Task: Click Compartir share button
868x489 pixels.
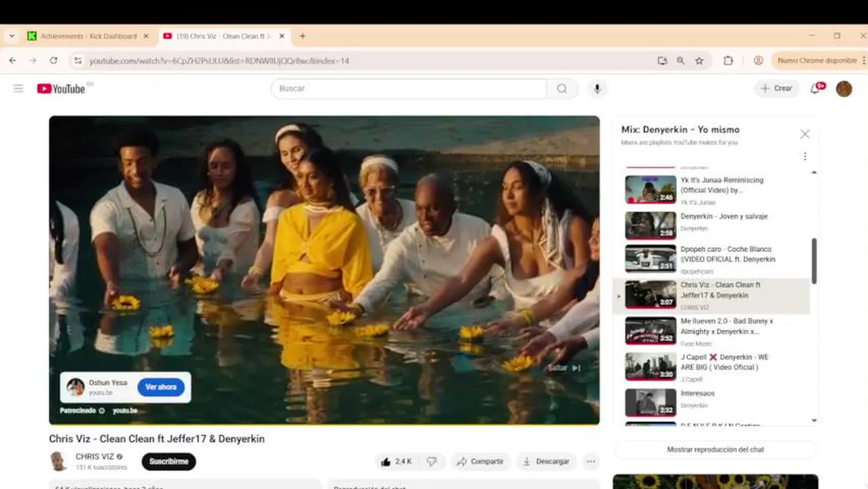Action: [480, 462]
